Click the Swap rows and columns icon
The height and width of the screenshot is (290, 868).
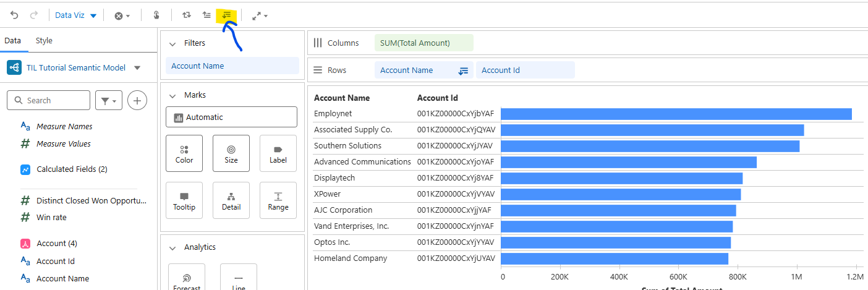coord(186,15)
